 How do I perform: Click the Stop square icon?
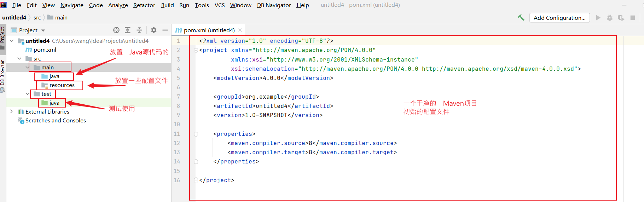pyautogui.click(x=633, y=18)
